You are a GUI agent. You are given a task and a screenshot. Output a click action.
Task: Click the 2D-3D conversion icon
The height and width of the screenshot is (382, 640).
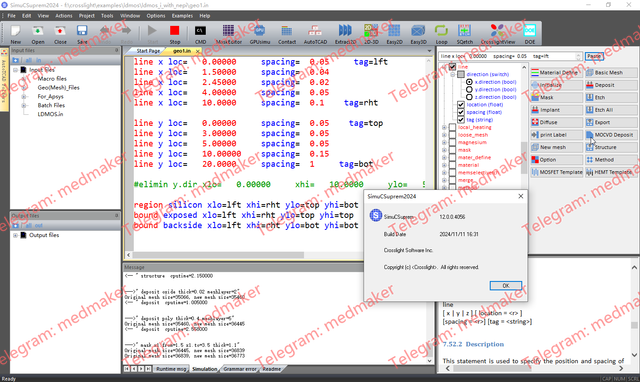[371, 31]
